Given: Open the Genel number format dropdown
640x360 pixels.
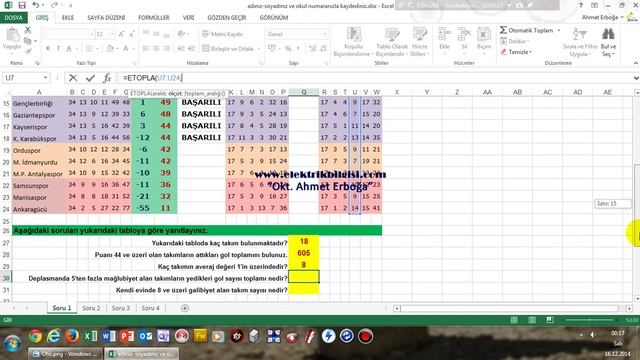Looking at the screenshot, I should pyautogui.click(x=325, y=34).
